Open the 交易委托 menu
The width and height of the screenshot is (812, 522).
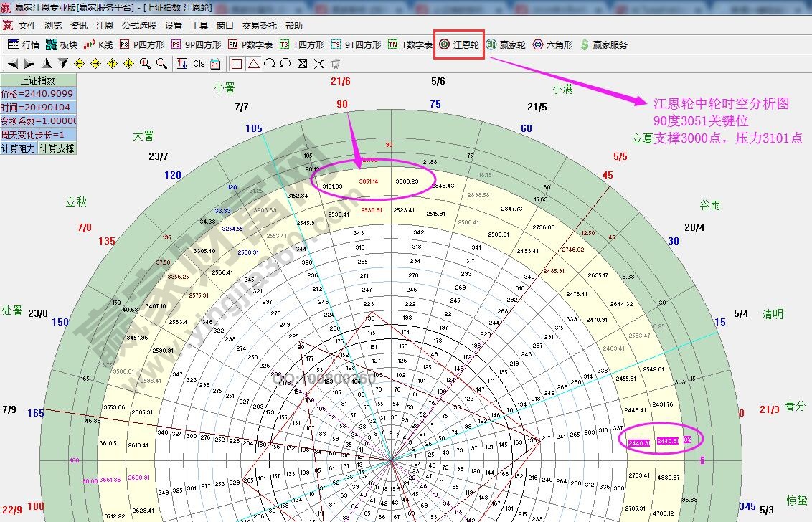[x=259, y=25]
